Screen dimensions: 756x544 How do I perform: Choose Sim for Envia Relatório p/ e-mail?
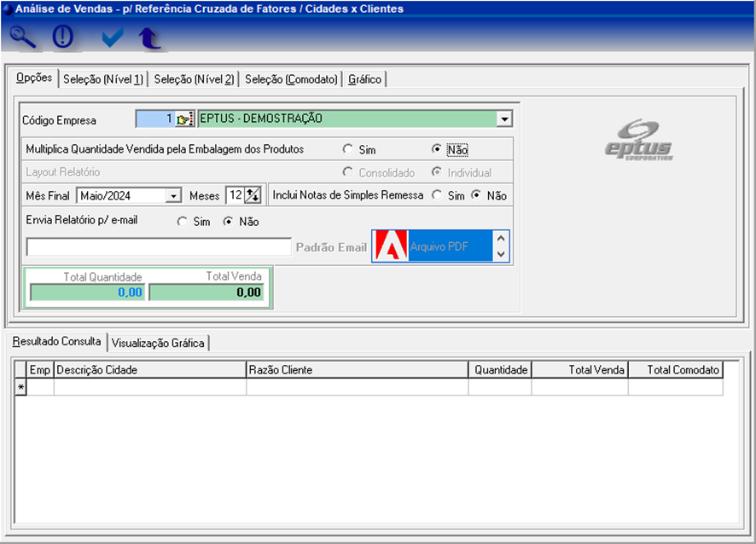183,222
